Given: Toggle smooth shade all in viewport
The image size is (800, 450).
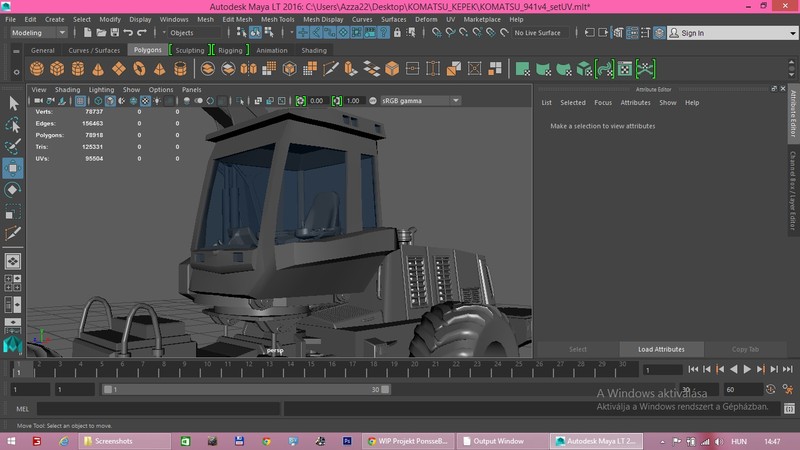Looking at the screenshot, I should (110, 101).
